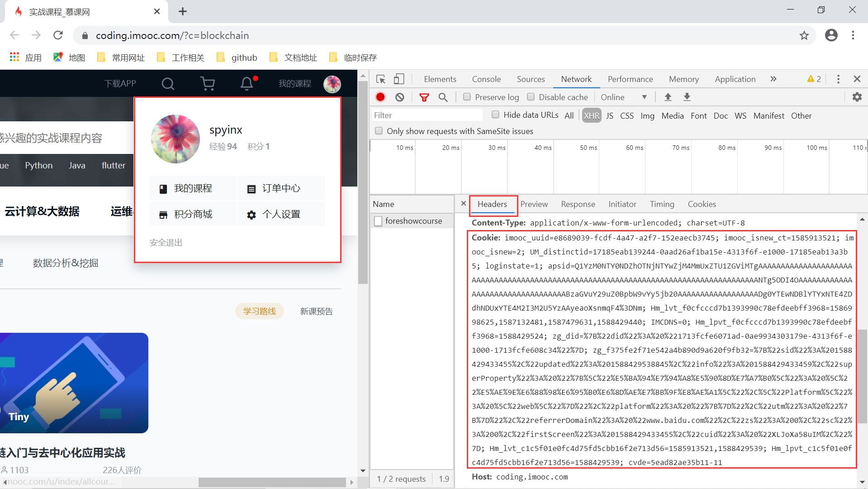This screenshot has width=868, height=489.
Task: Switch to the Response tab
Action: coord(578,204)
